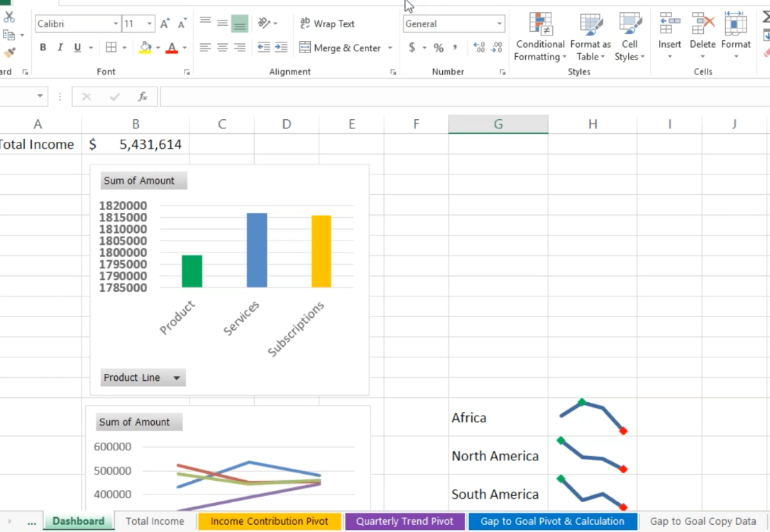
Task: Enable Wrap Text for the selection
Action: click(326, 23)
